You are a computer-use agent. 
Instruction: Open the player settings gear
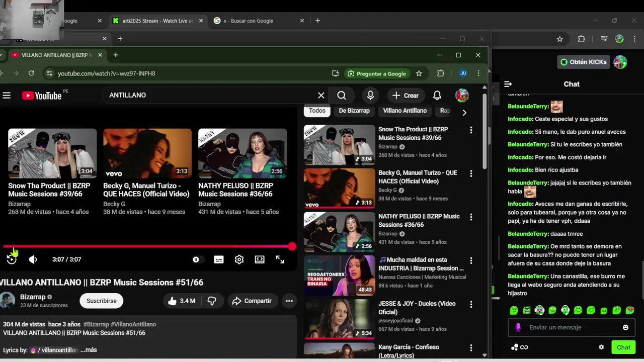point(239,259)
